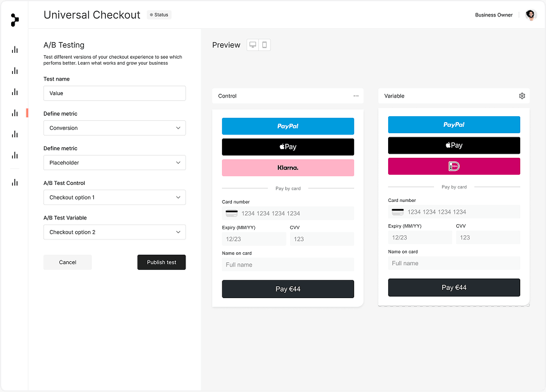This screenshot has width=546, height=392.
Task: Open the A/B Test Variable dropdown
Action: pyautogui.click(x=114, y=232)
